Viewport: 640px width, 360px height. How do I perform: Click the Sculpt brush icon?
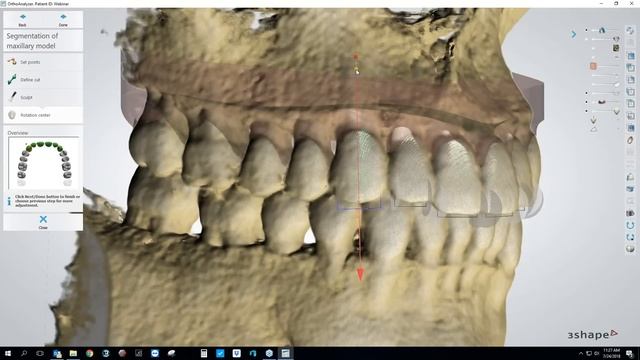click(12, 97)
